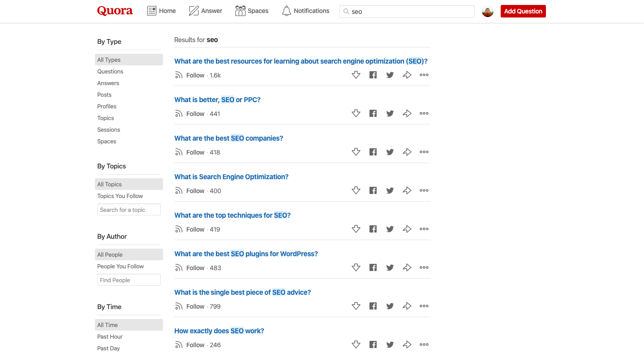Open Spaces from the top navigation

point(252,11)
